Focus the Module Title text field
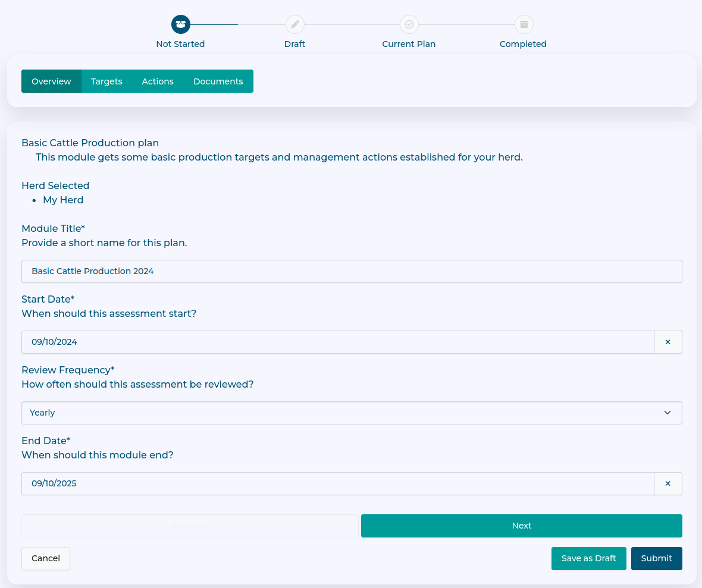Screen dimensions: 702x588 tap(351, 271)
